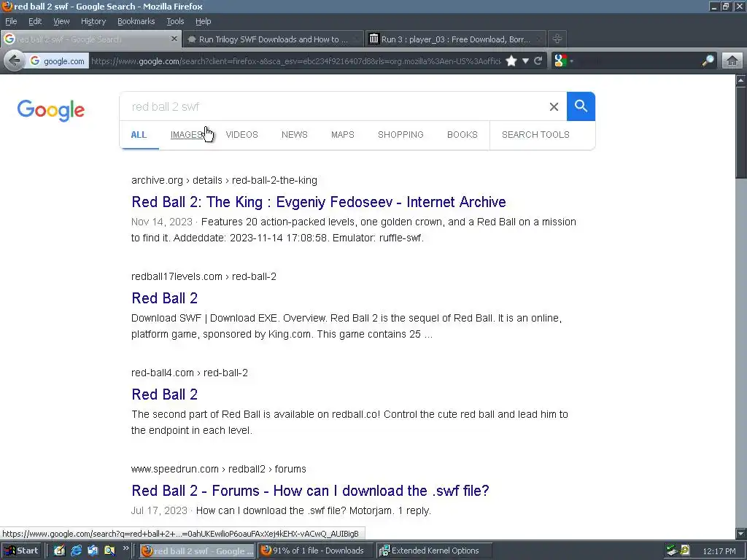Open the Extended Kernel Options taskbar window
The height and width of the screenshot is (560, 747).
433,551
